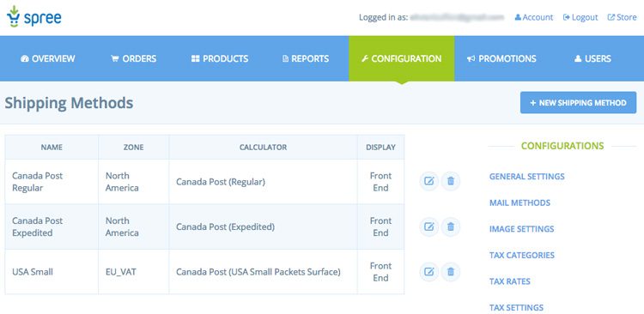The width and height of the screenshot is (644, 314).
Task: Select the Canada Post Expedited name cell
Action: (x=52, y=226)
